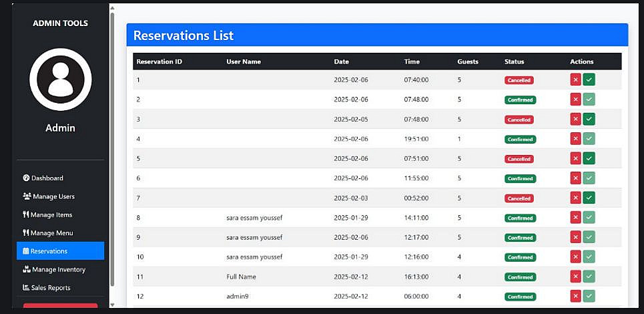Click the red button below Sales Reports
This screenshot has height=314, width=644.
[x=60, y=305]
